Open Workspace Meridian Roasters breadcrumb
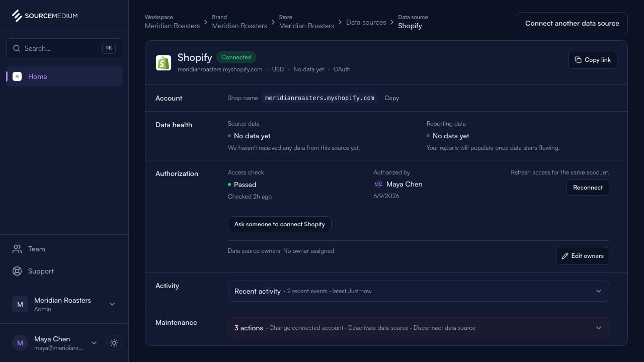644x362 pixels. [x=173, y=22]
